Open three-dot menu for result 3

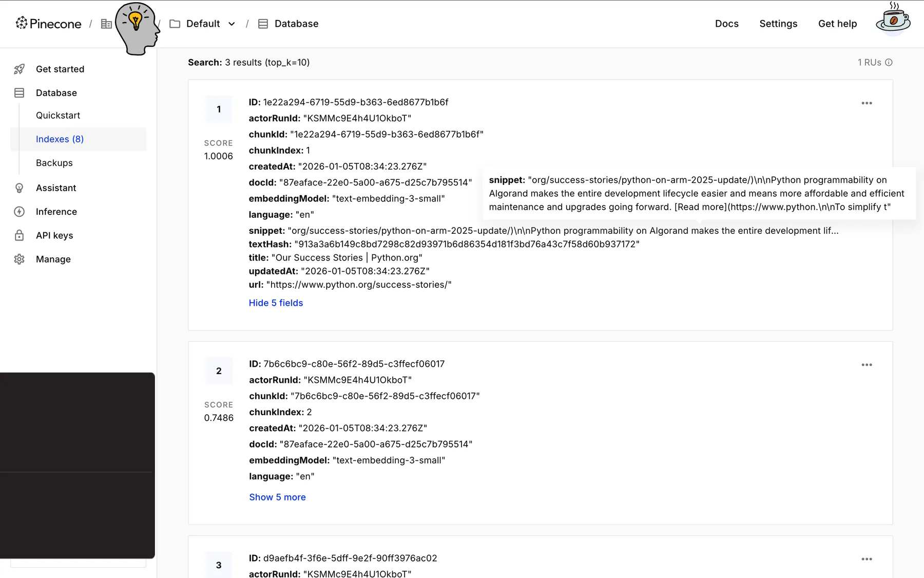tap(867, 559)
